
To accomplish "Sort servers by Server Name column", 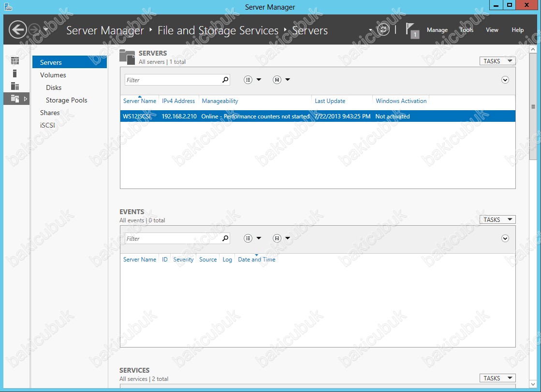I will [139, 101].
